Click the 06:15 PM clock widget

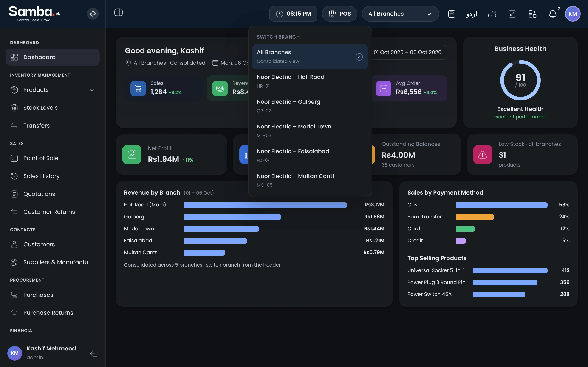pyautogui.click(x=293, y=14)
